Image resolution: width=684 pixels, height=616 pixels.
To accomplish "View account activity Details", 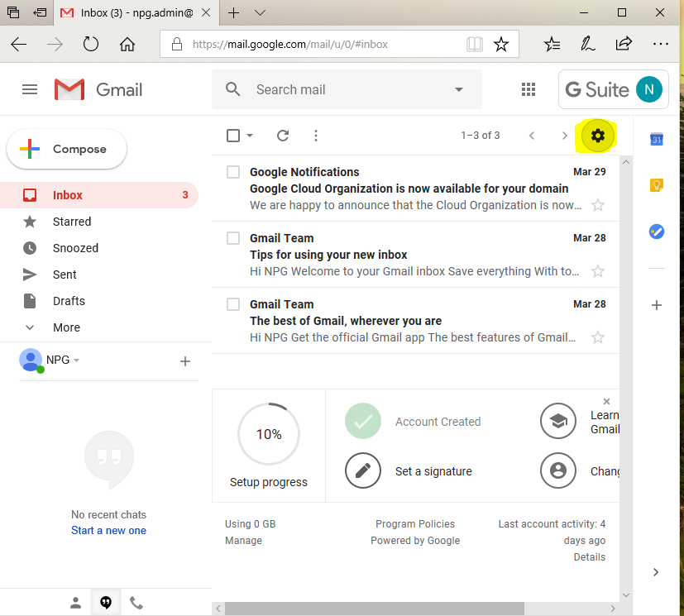I will tap(590, 557).
